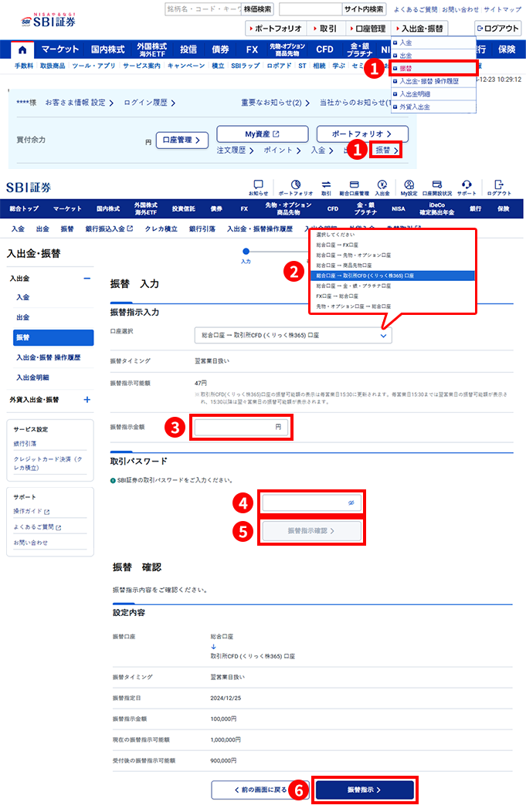Click 振替指示 submit button
Viewport: 526px width, 812px height.
pos(365,790)
